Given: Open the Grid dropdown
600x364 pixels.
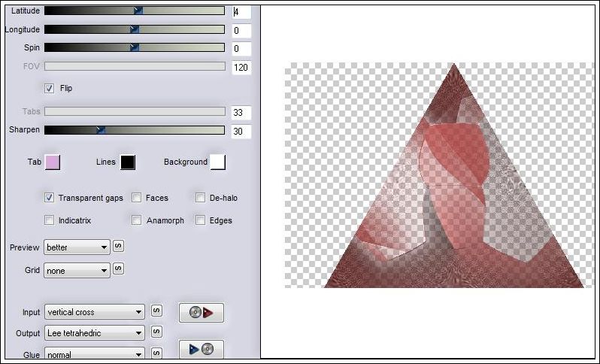Looking at the screenshot, I should point(77,271).
